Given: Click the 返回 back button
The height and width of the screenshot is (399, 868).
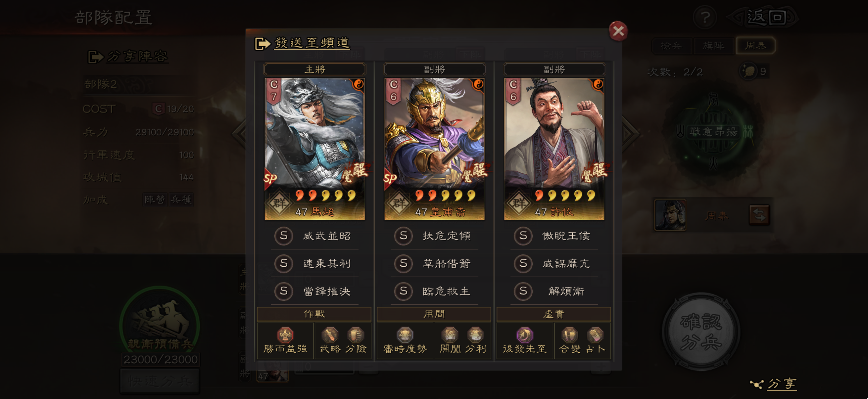Looking at the screenshot, I should point(764,17).
